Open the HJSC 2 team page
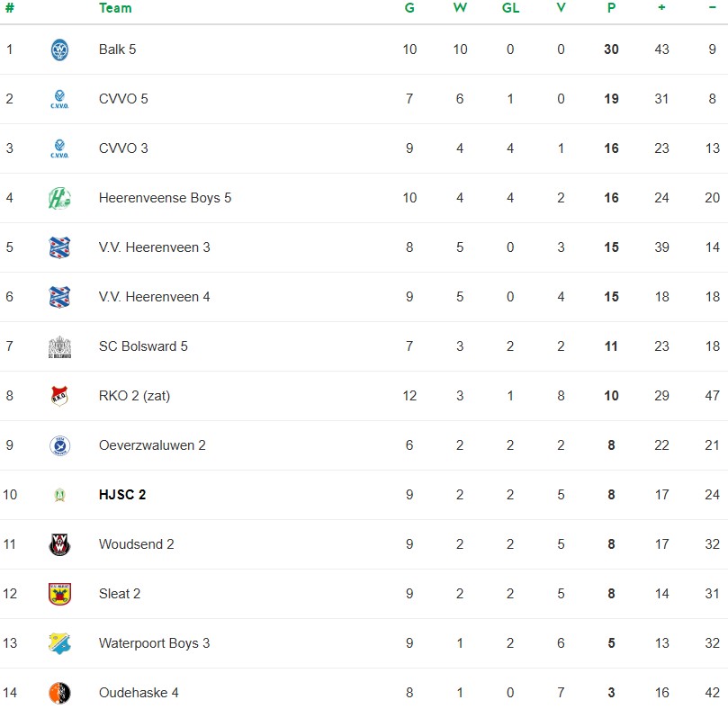 coord(122,495)
